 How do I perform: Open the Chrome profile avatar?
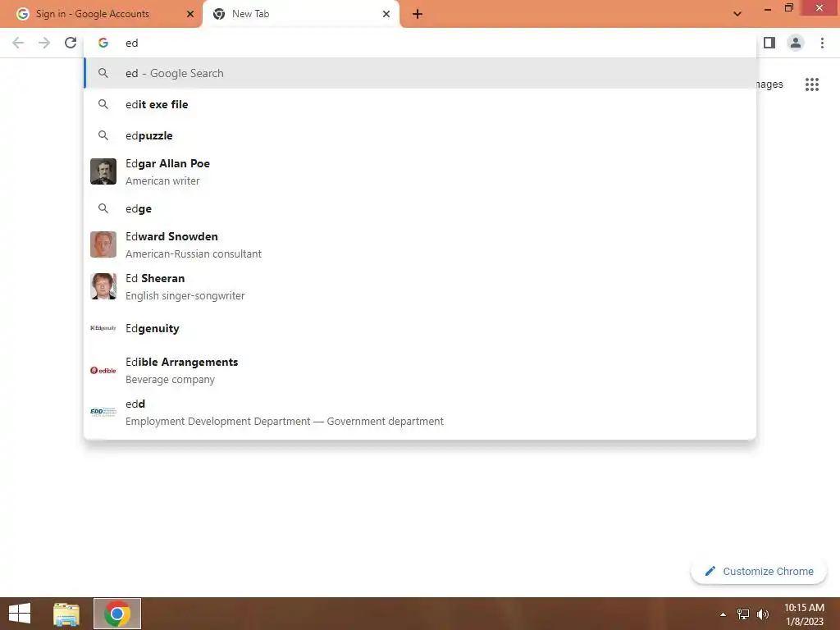point(796,43)
